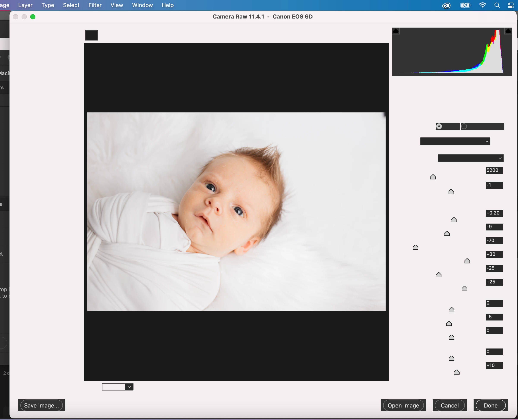The image size is (518, 420).
Task: Expand the dropdown above the 5200 field
Action: pos(471,158)
